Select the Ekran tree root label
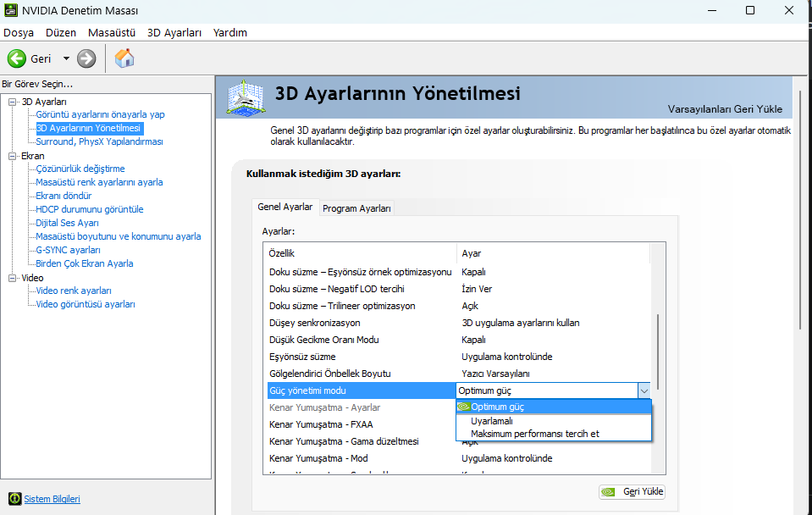Screen dimensions: 812x515 [x=33, y=156]
